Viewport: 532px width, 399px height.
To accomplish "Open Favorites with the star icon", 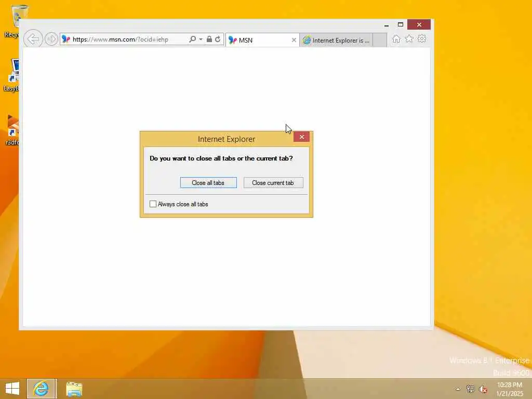I will coord(409,38).
